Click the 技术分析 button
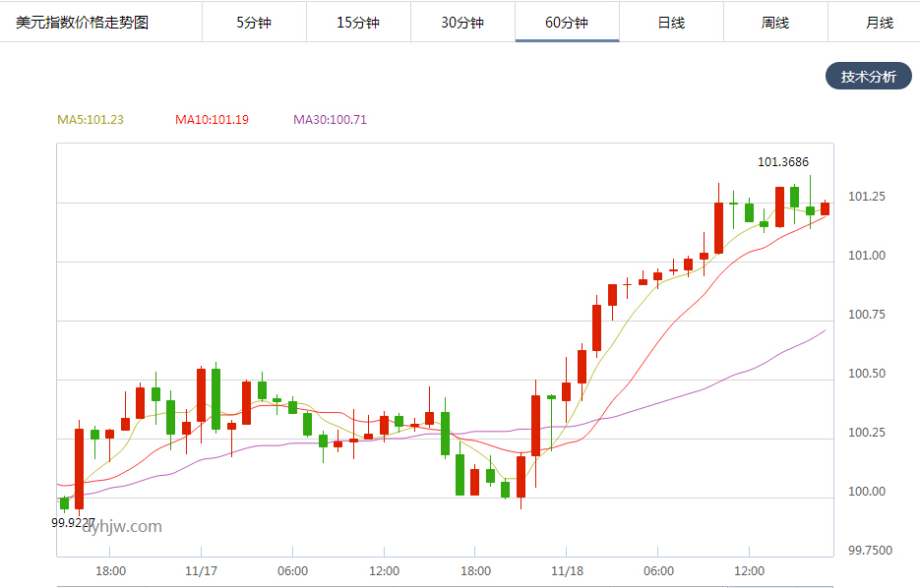Screen dimensions: 920x588 [x=869, y=77]
